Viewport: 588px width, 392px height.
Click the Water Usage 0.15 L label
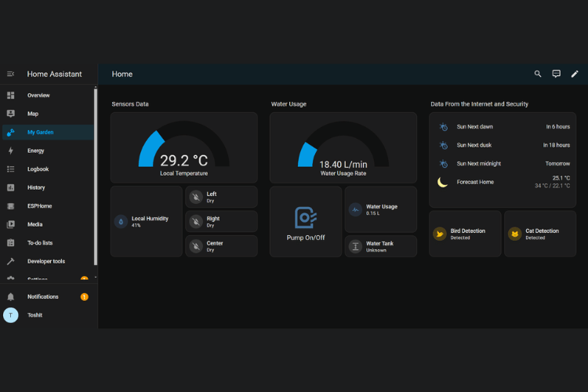[x=381, y=209]
